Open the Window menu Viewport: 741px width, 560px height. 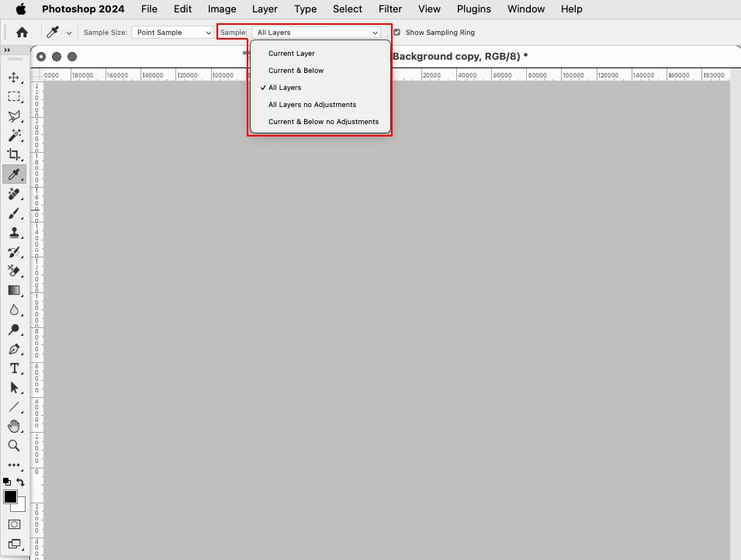click(x=526, y=9)
